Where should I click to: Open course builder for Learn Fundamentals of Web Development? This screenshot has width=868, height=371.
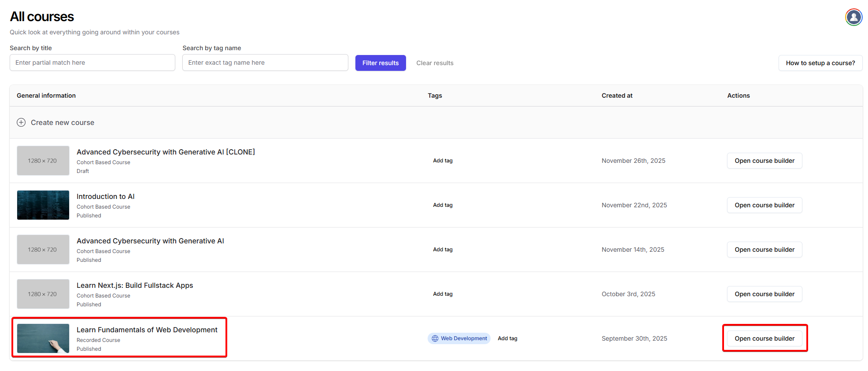point(764,338)
